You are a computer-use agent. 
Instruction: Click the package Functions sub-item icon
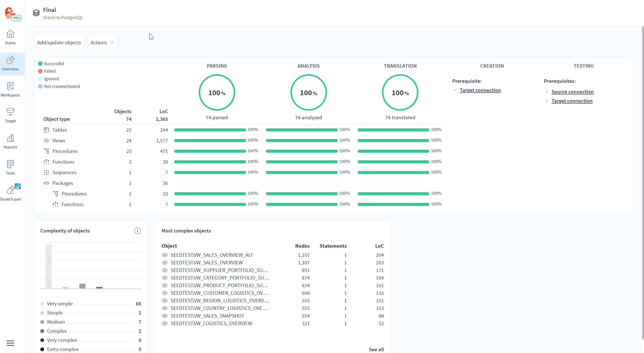[56, 204]
